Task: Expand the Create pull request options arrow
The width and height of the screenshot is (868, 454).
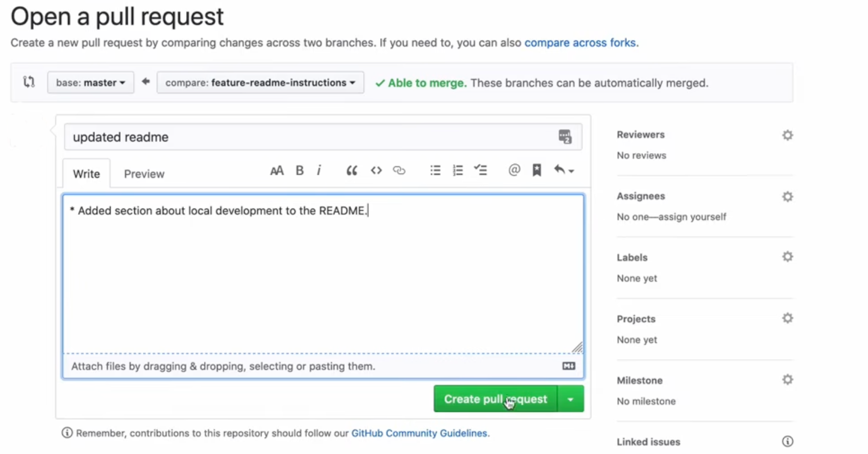Action: click(x=571, y=399)
